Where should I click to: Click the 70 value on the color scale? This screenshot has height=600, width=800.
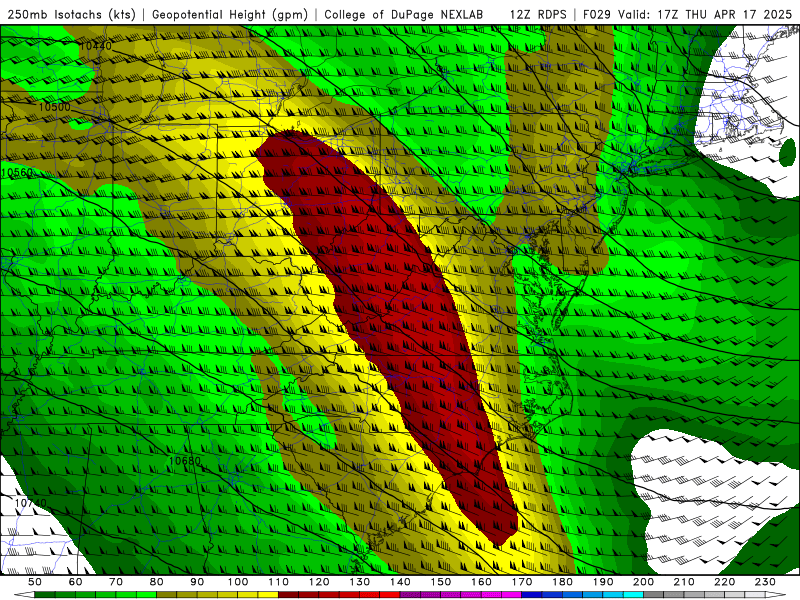click(x=116, y=582)
